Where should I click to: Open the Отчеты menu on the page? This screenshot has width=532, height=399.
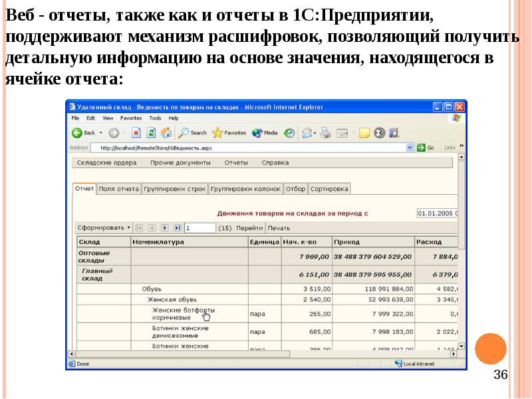[236, 162]
